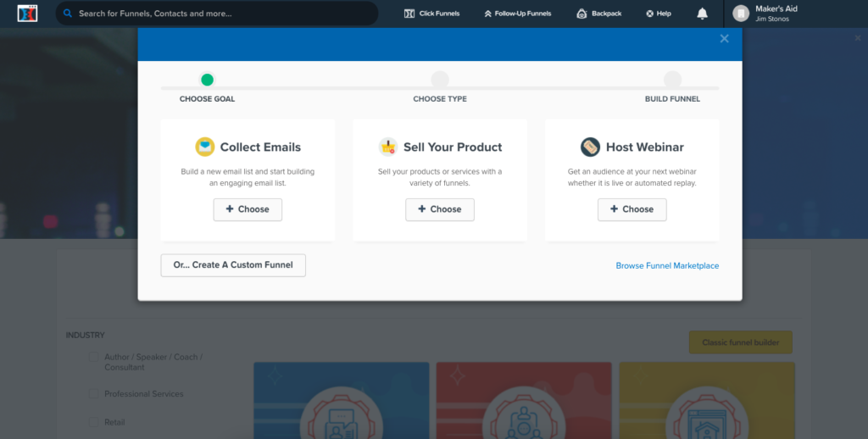The width and height of the screenshot is (868, 439).
Task: Click the Maker's Aid account avatar
Action: point(741,14)
